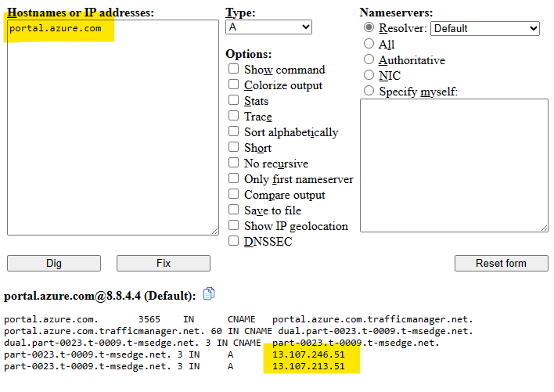Viewport: 554px width, 392px height.
Task: Open the record Type dropdown
Action: tap(268, 27)
